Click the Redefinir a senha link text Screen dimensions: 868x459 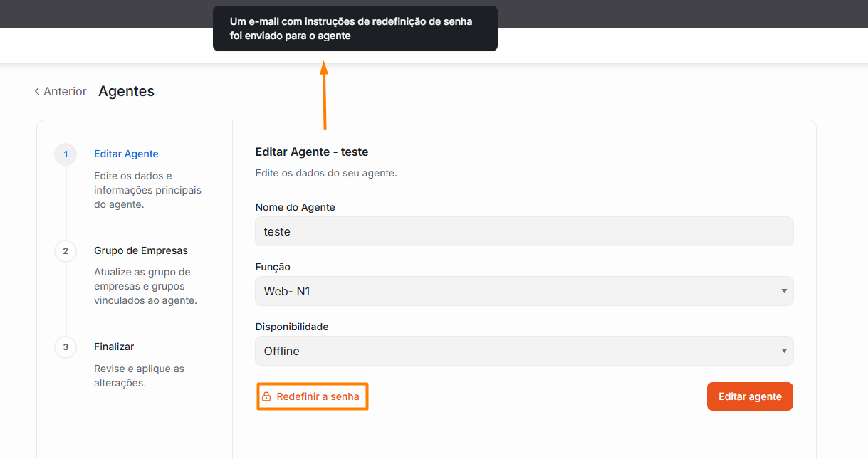[318, 396]
